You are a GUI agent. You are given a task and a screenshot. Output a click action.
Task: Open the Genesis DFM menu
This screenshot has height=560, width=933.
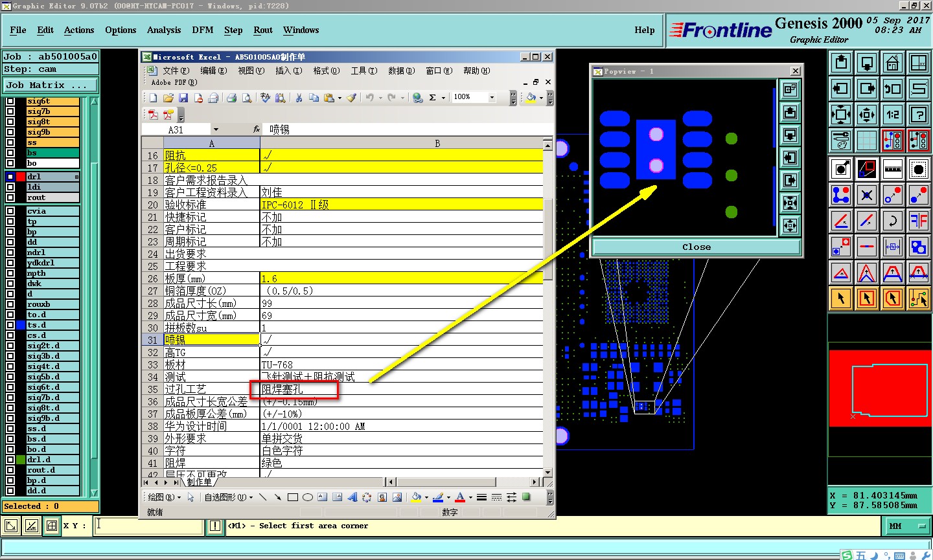pyautogui.click(x=203, y=30)
